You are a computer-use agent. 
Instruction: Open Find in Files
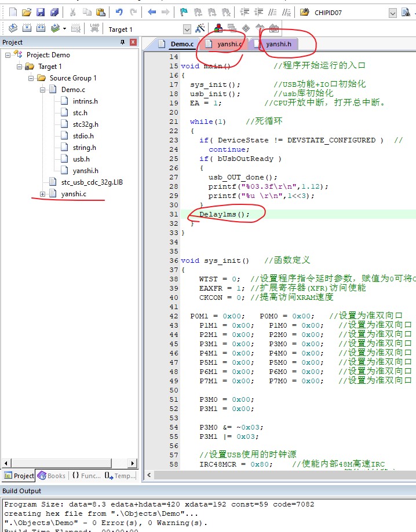click(x=305, y=13)
